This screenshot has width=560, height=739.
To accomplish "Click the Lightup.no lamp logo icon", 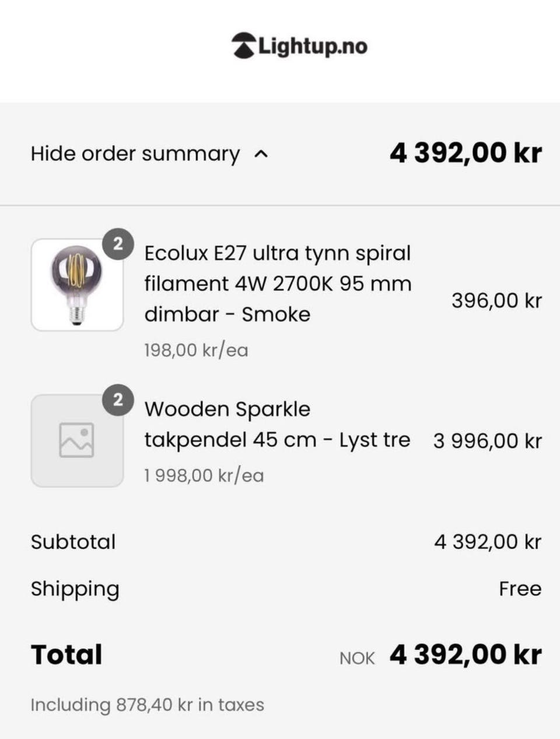I will pos(244,45).
